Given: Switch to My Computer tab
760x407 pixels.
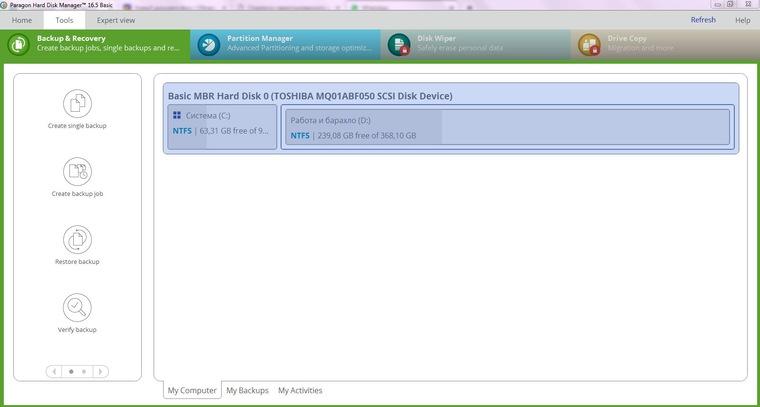Looking at the screenshot, I should pos(192,390).
